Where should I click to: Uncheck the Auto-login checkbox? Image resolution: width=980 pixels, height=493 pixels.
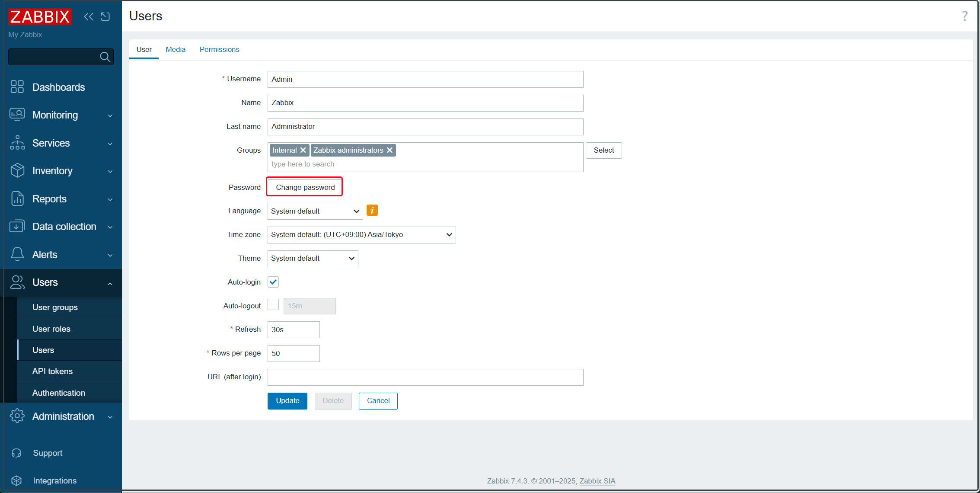tap(273, 282)
